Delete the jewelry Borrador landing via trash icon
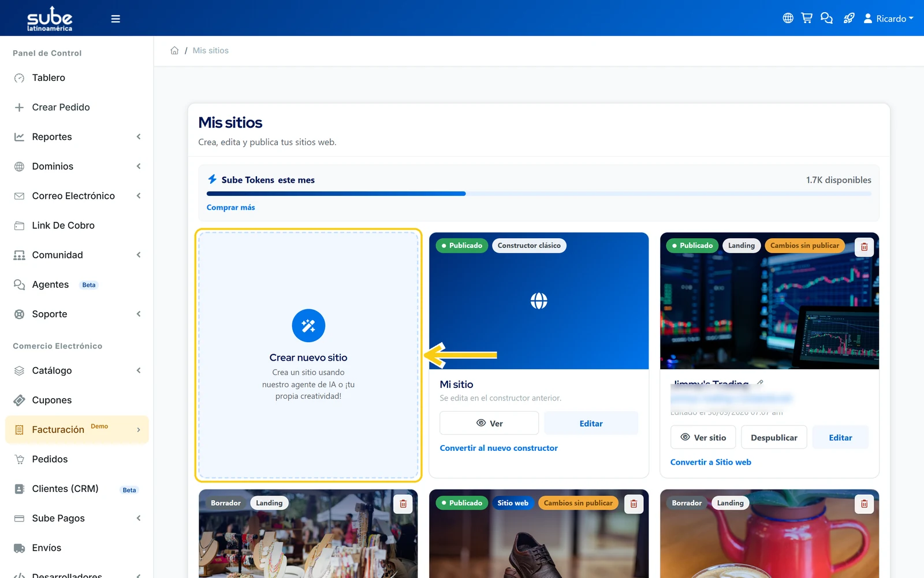This screenshot has height=578, width=924. pos(403,504)
